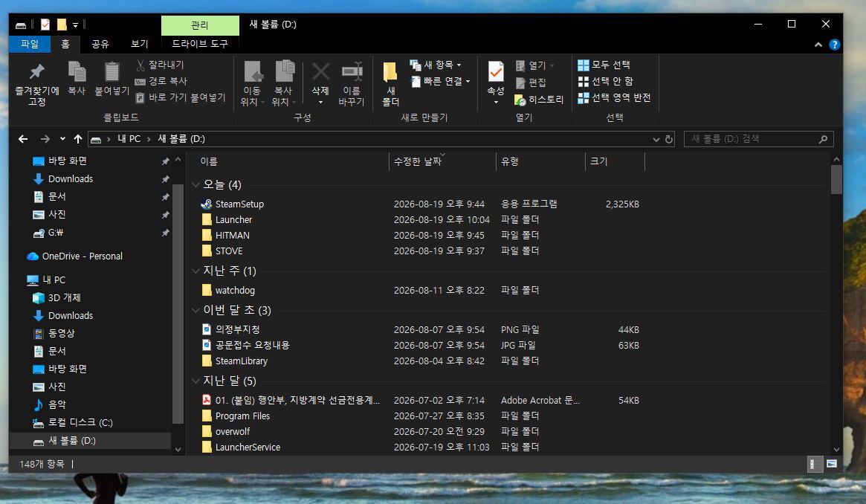Collapse the 이번 달 초 (3) group
This screenshot has width=866, height=504.
(195, 310)
